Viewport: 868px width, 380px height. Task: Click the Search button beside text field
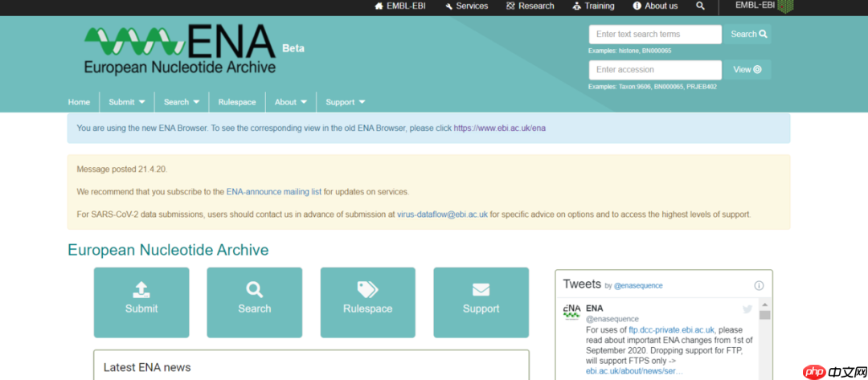[x=748, y=35]
